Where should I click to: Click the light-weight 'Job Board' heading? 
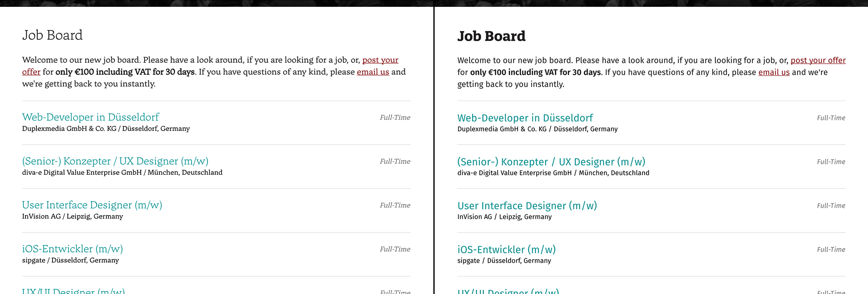(52, 35)
